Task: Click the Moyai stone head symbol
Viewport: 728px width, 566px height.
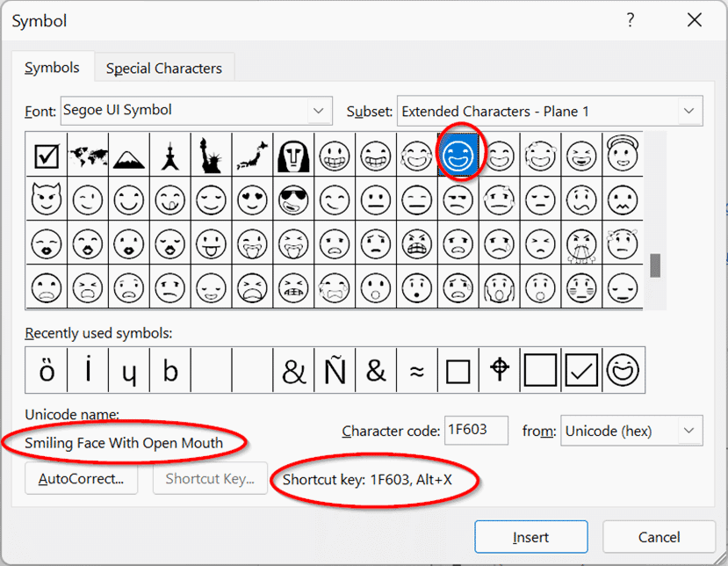Action: pyautogui.click(x=293, y=156)
